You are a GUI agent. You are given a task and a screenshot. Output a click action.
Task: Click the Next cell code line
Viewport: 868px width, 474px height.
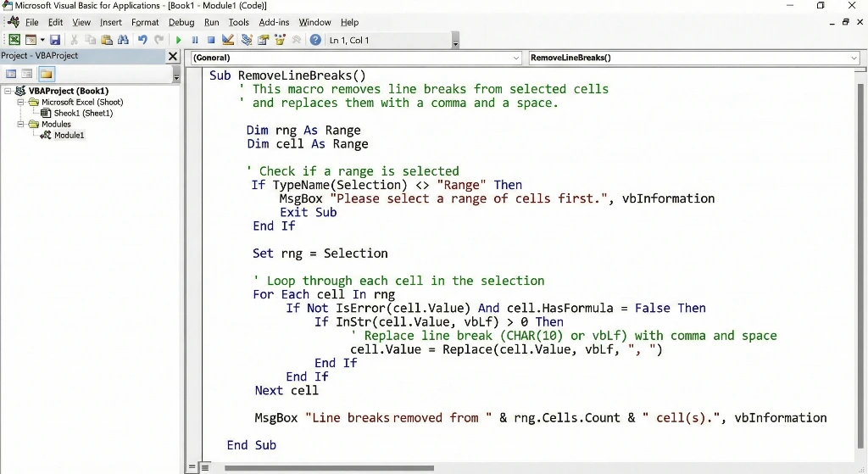tap(287, 390)
